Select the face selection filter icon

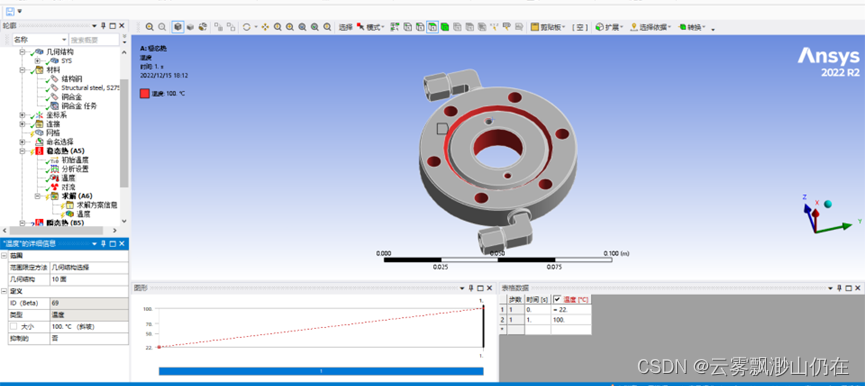pos(432,26)
